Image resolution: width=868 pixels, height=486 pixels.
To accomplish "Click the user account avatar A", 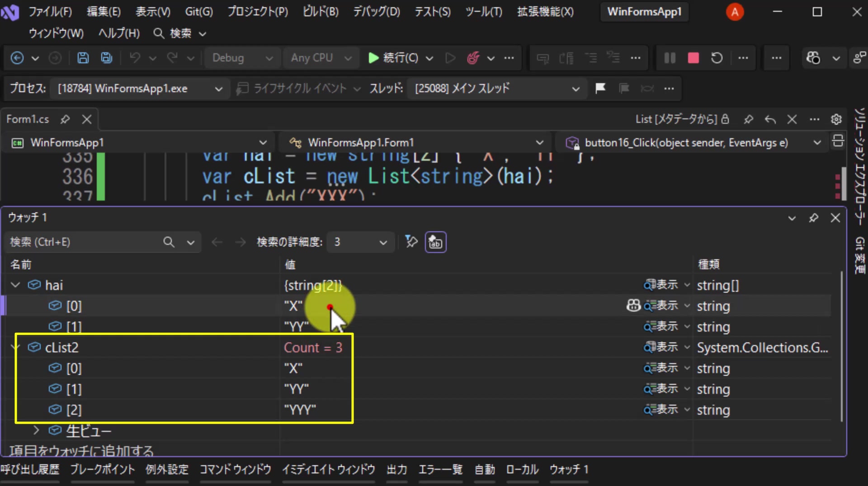I will 735,12.
